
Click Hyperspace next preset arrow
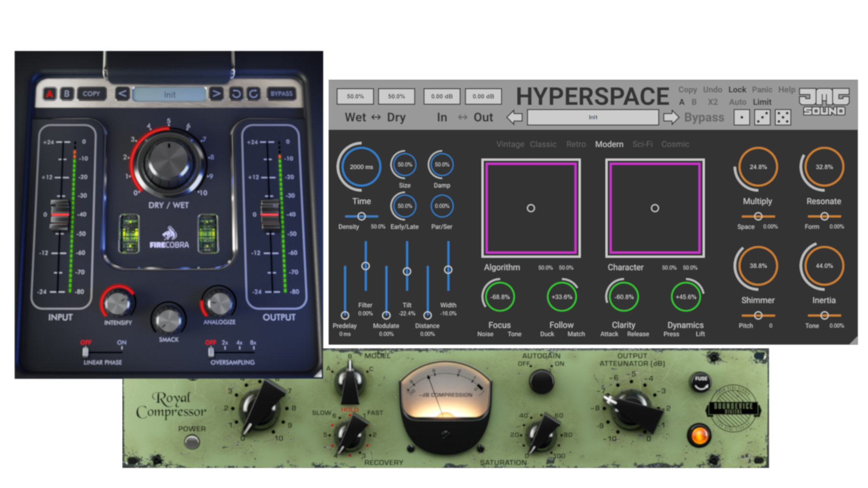tap(671, 118)
